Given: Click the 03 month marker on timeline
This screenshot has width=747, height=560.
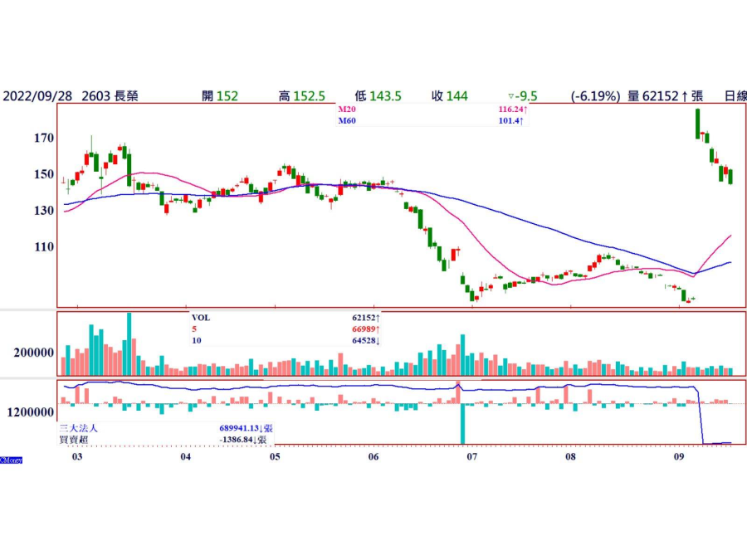Looking at the screenshot, I should [x=77, y=456].
